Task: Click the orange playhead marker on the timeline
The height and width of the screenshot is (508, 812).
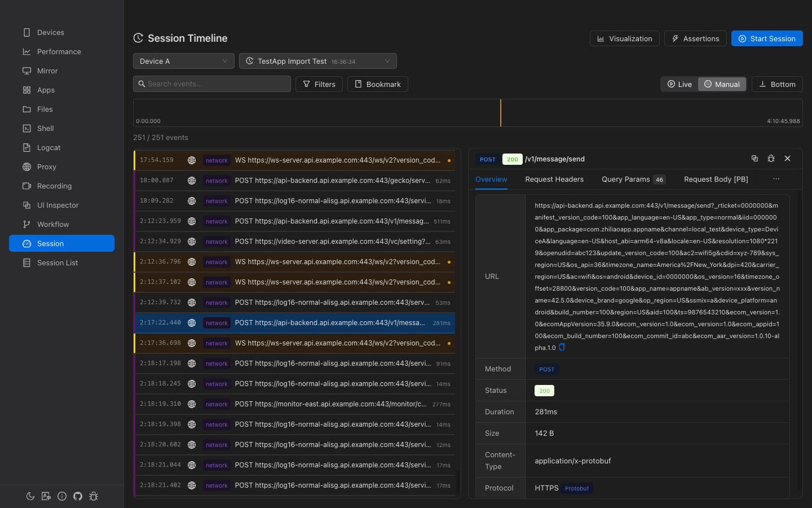Action: (x=501, y=113)
